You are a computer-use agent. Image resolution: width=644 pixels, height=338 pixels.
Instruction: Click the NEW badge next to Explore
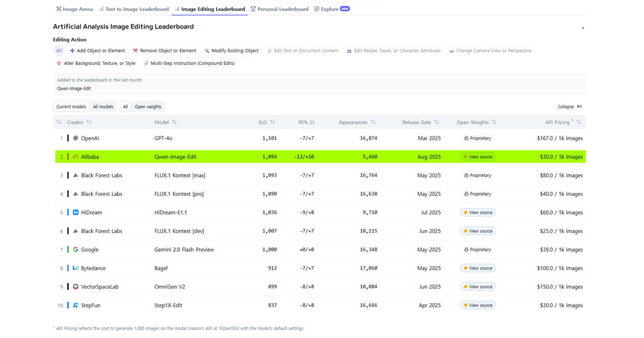(x=345, y=9)
